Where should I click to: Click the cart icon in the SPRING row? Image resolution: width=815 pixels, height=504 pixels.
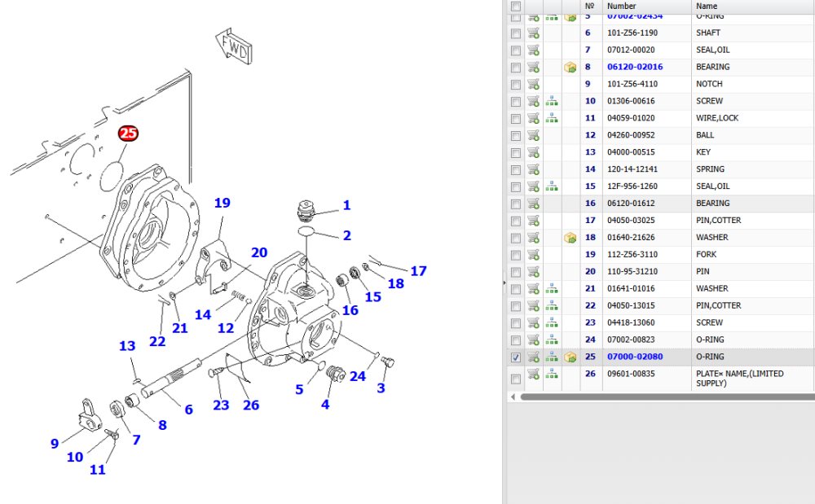(x=533, y=169)
